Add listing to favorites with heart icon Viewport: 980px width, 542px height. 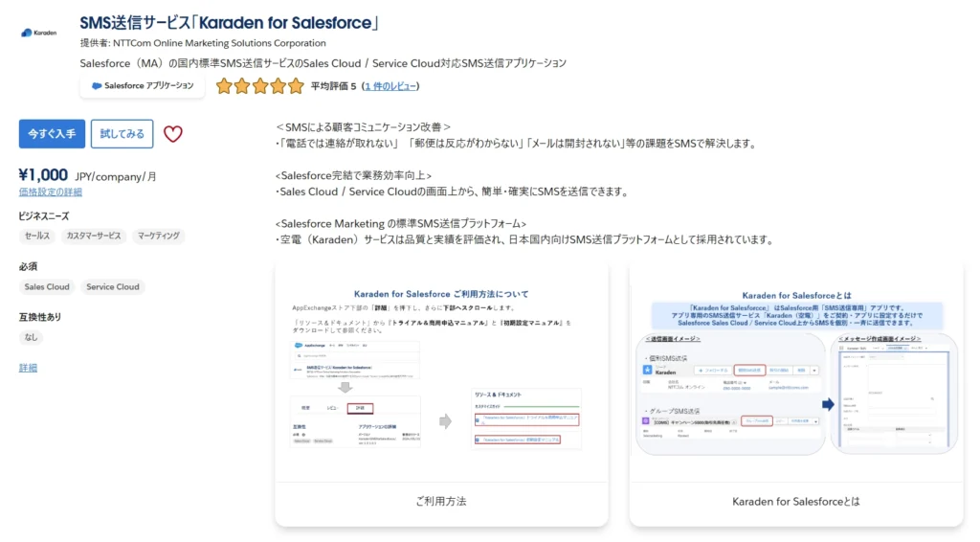pyautogui.click(x=172, y=134)
